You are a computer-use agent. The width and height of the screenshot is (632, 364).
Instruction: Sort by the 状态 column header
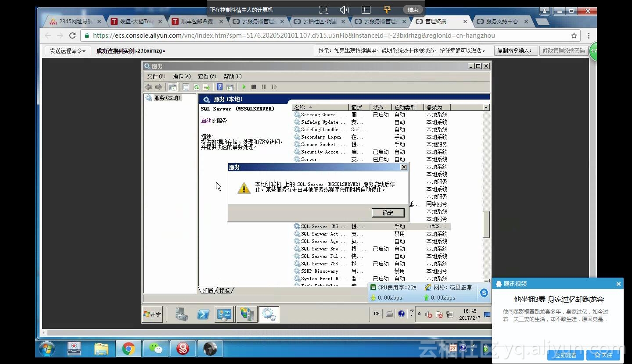[x=381, y=107]
